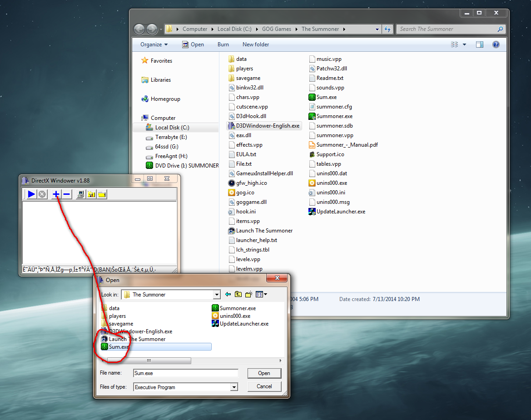Select DVD Drive (I:) SUMMONER in navigation pane

[x=182, y=165]
